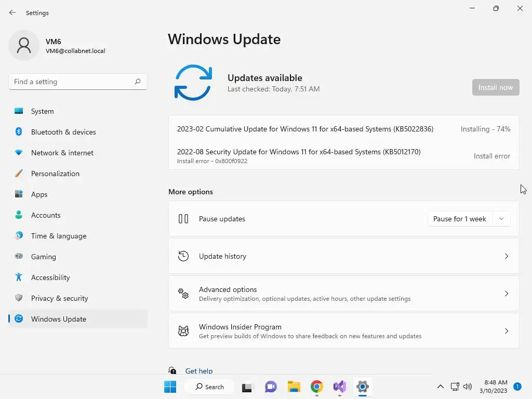Open the Windows Start menu

(x=170, y=387)
